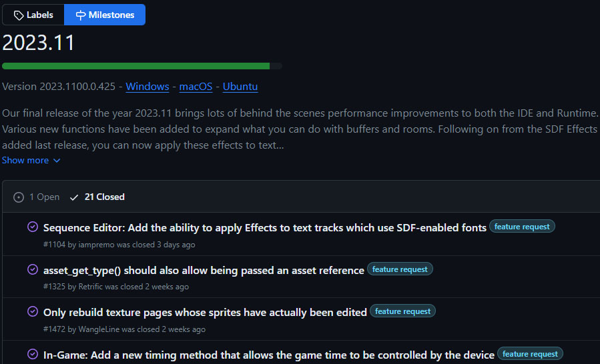Click the chevron next to Show more

(57, 161)
